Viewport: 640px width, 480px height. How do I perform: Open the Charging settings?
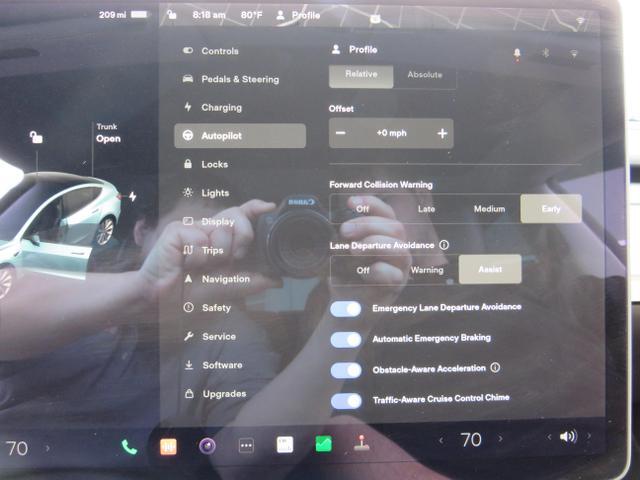213,107
